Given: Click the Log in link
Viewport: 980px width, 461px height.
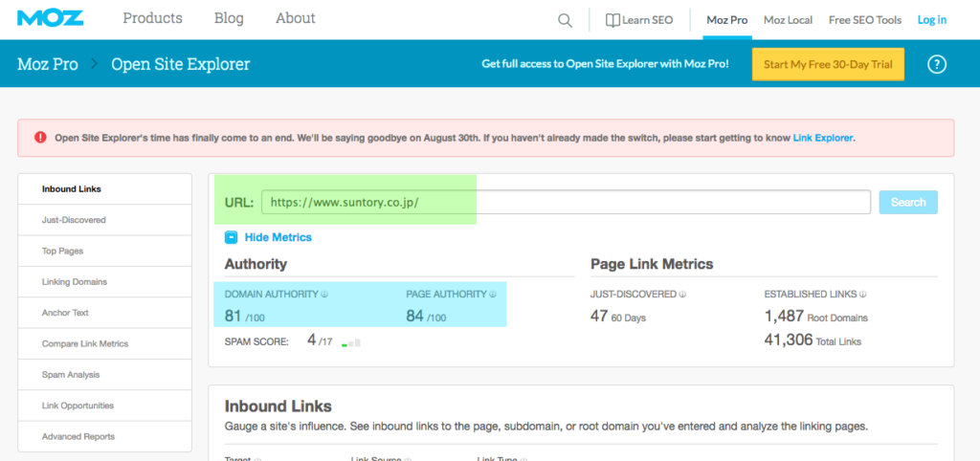Looking at the screenshot, I should (932, 20).
